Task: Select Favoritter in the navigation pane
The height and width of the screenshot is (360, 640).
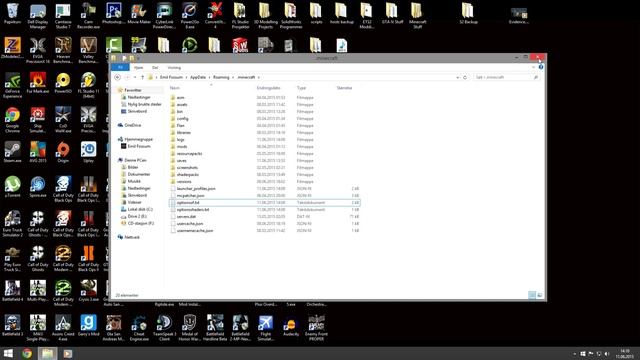Action: coord(133,90)
